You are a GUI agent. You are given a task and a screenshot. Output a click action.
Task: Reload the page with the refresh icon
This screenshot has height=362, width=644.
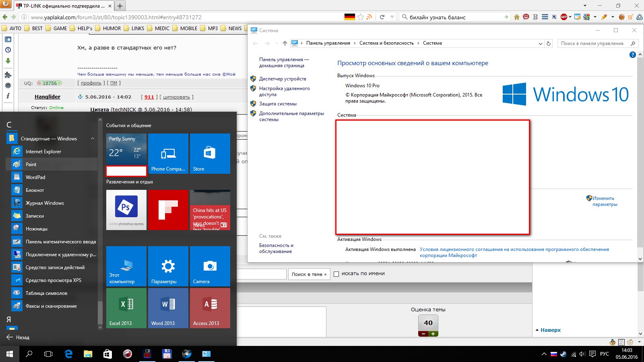click(382, 17)
